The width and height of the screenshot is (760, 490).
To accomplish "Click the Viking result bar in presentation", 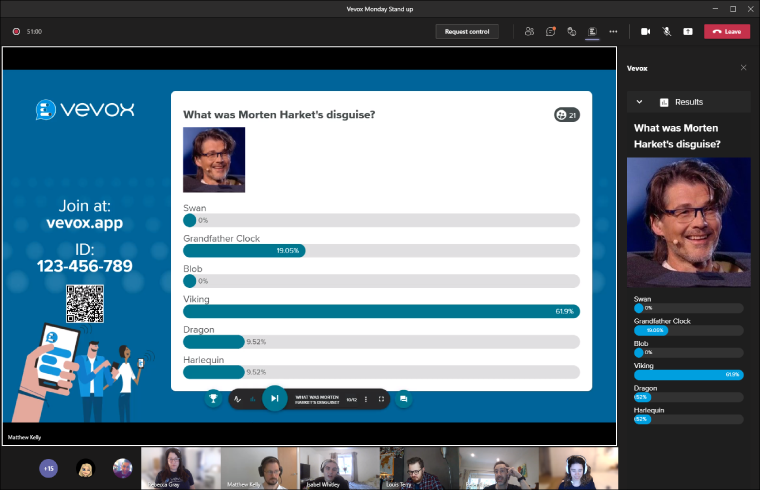I will [381, 311].
